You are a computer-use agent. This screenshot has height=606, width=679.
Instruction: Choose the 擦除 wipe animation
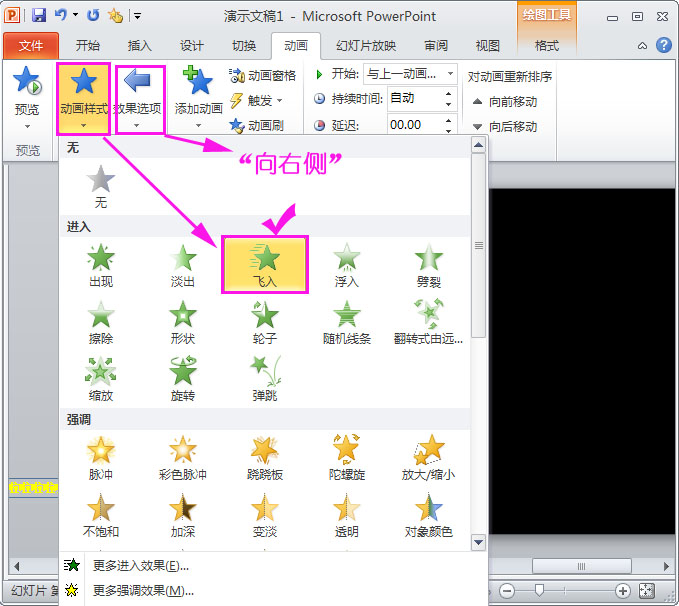click(x=100, y=322)
